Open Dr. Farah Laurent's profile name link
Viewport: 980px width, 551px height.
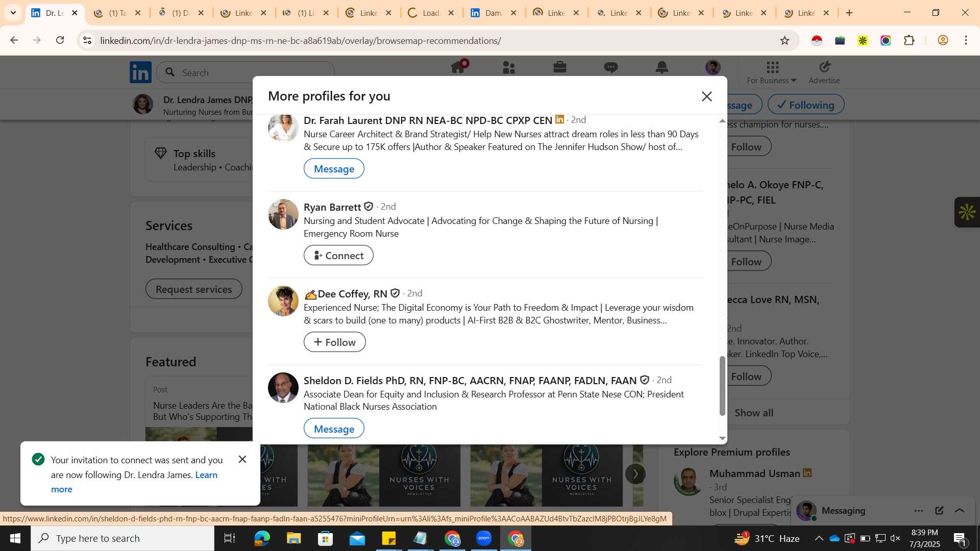tap(428, 120)
